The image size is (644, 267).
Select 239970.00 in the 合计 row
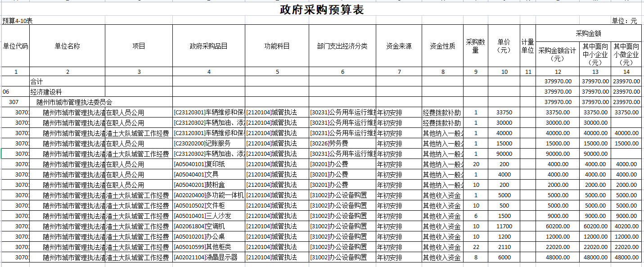pyautogui.click(x=626, y=81)
